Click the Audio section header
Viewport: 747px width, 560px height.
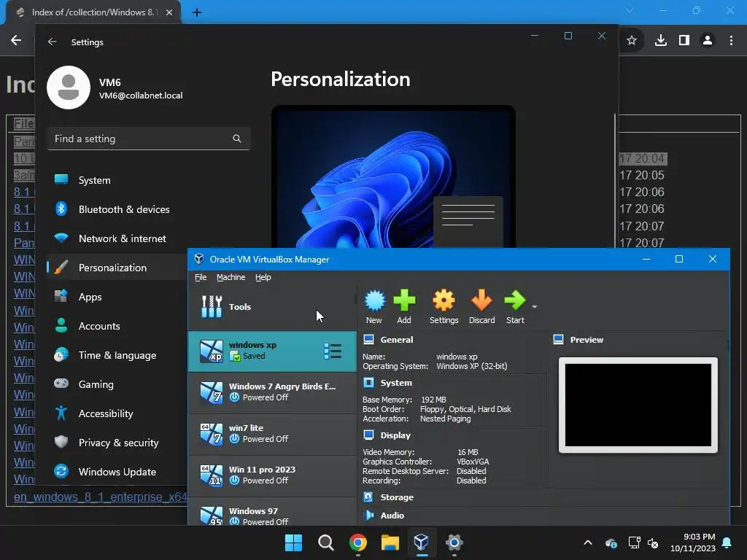(392, 516)
